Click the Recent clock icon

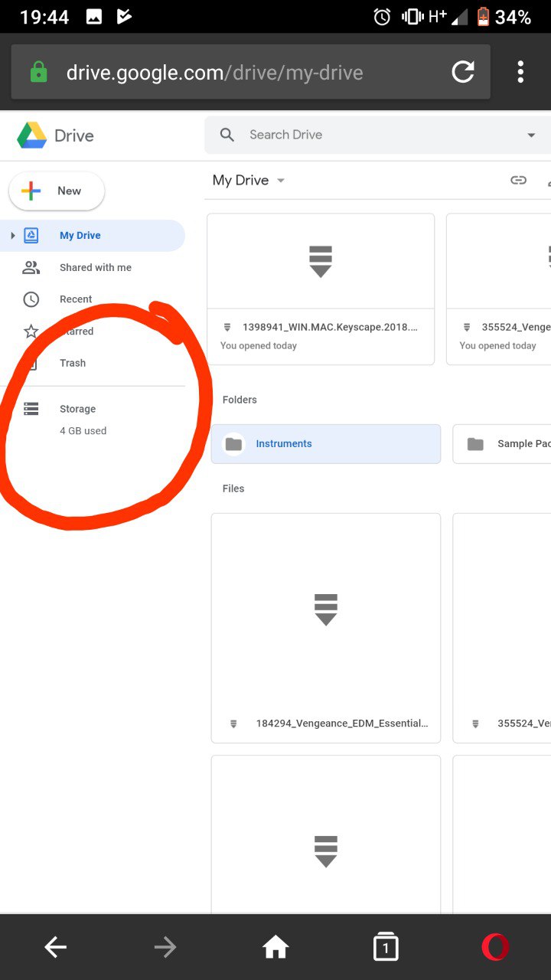coord(31,299)
